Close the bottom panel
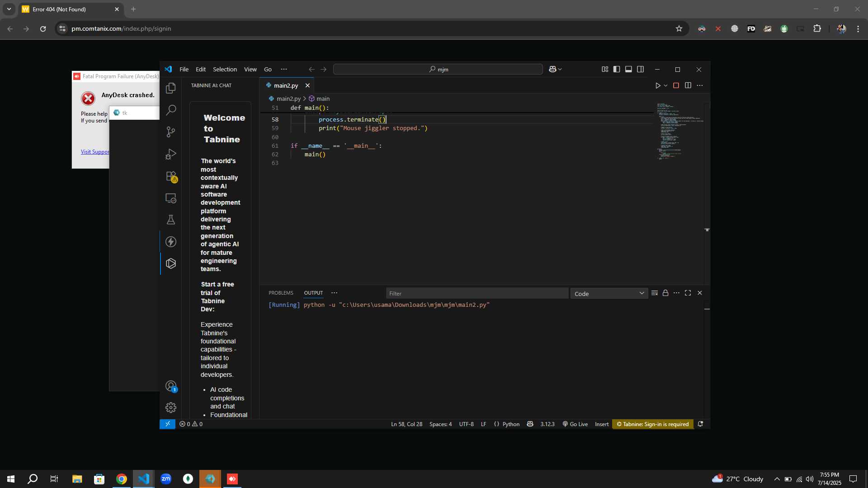Screen dimensions: 868x488 point(700,293)
